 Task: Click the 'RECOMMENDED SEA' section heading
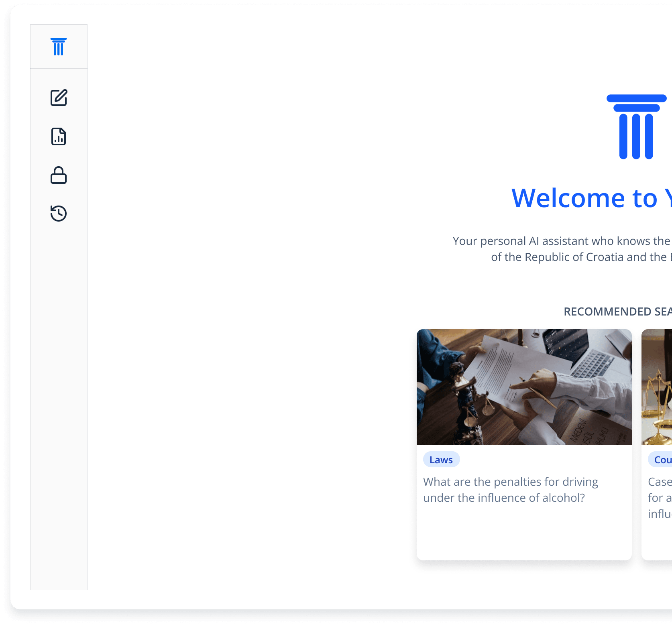click(x=617, y=311)
